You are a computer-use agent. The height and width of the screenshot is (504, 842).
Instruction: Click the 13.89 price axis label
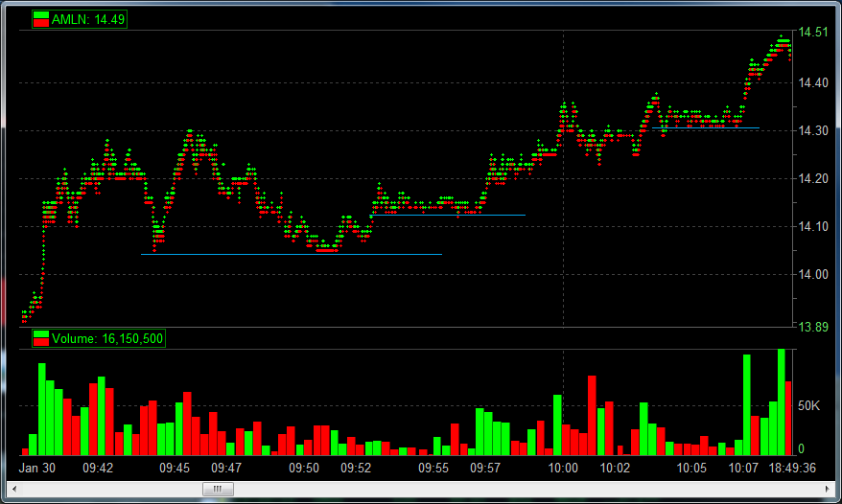point(813,327)
